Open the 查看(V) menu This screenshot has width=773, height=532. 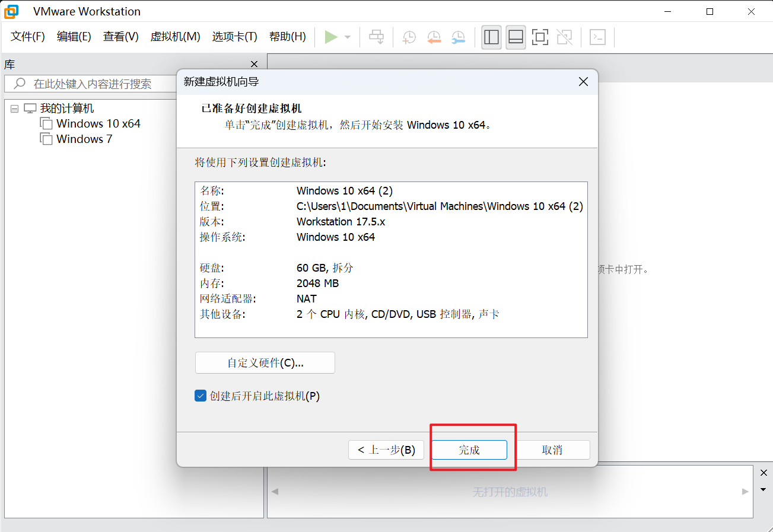[x=121, y=37]
